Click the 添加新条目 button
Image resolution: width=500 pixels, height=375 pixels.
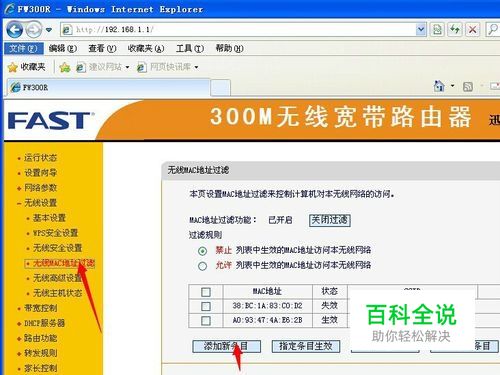(x=227, y=346)
